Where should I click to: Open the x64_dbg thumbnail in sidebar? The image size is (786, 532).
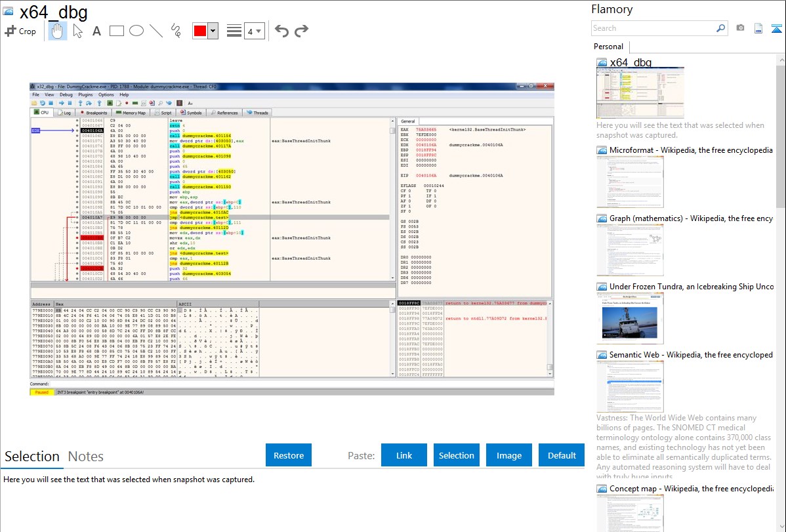[x=640, y=92]
